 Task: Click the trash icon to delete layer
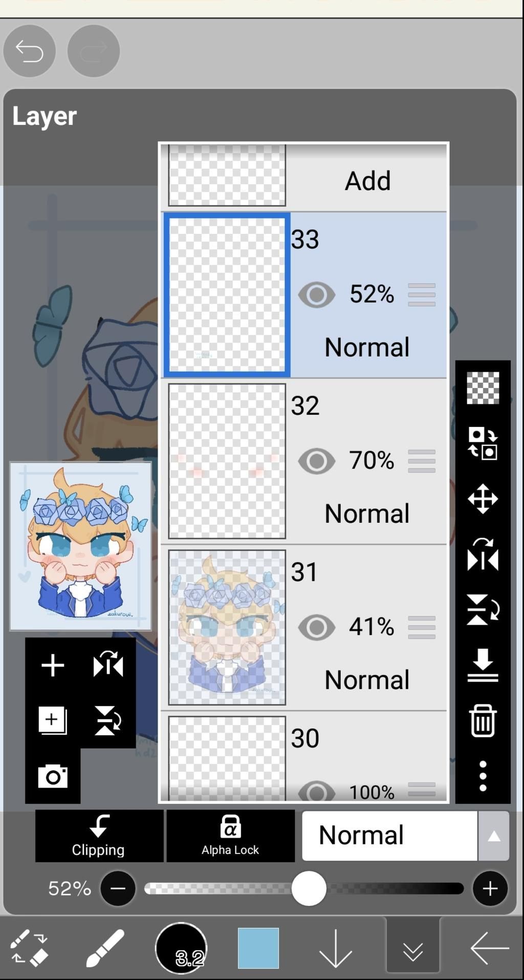pos(483,720)
